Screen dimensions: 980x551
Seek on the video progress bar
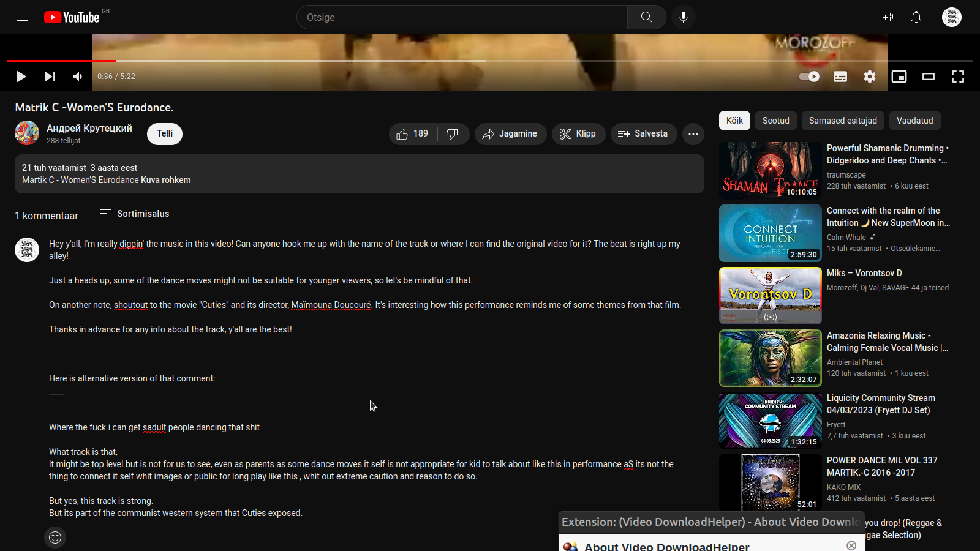tap(490, 61)
